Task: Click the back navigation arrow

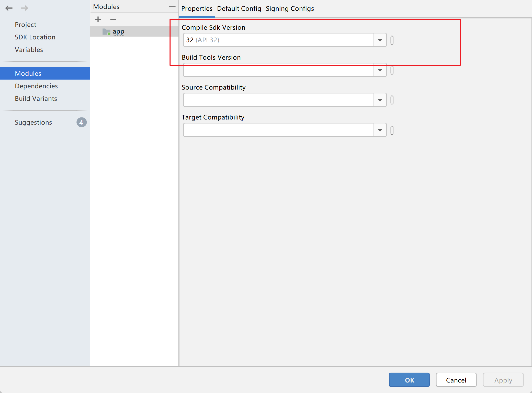Action: click(x=9, y=8)
